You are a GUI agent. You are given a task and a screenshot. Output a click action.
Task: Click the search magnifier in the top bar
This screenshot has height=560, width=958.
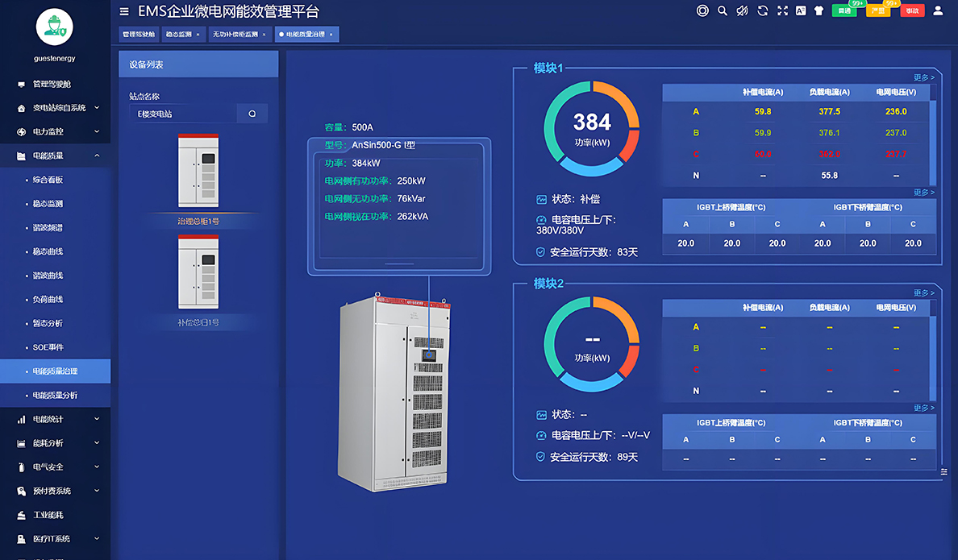tap(723, 10)
